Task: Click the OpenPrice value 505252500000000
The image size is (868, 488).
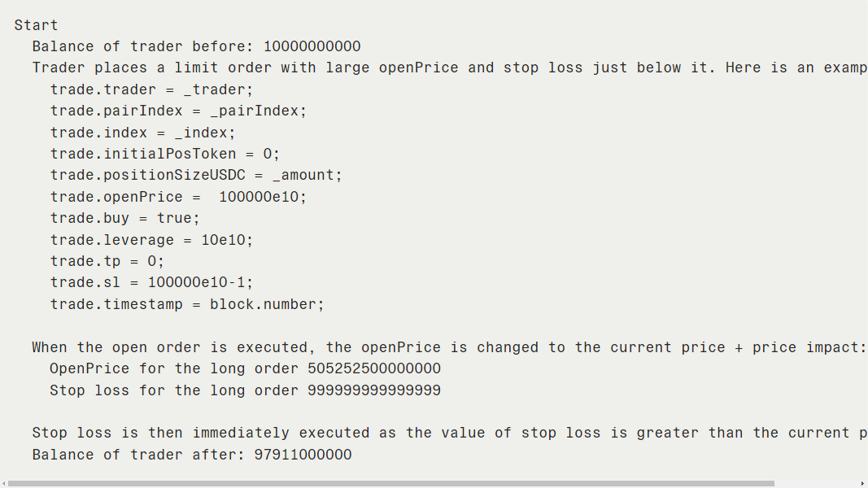Action: pos(374,368)
